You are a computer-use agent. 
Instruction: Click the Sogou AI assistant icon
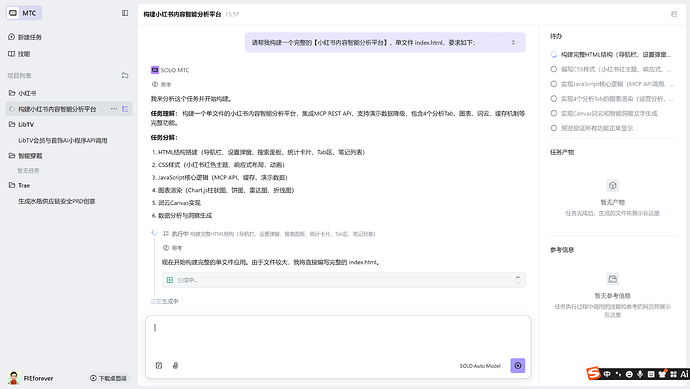click(684, 374)
